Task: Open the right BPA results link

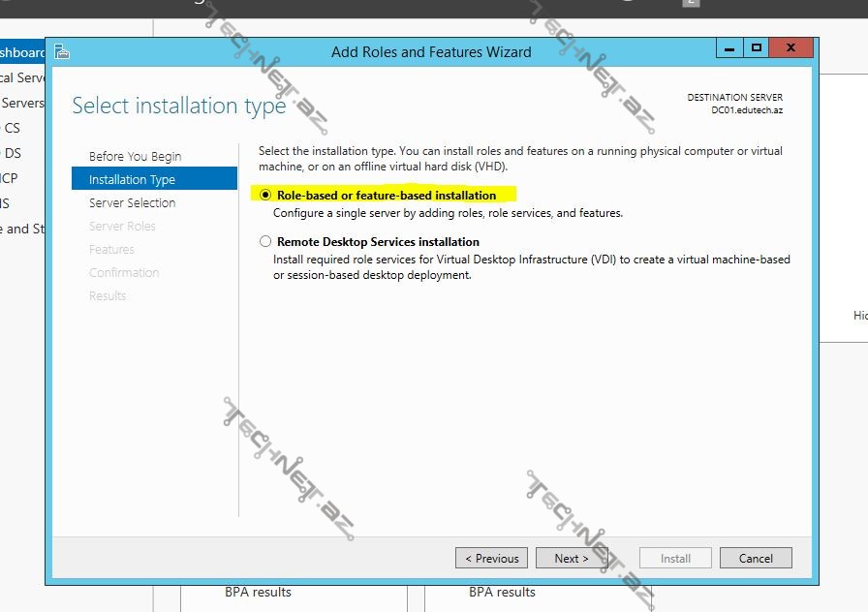Action: [x=502, y=592]
